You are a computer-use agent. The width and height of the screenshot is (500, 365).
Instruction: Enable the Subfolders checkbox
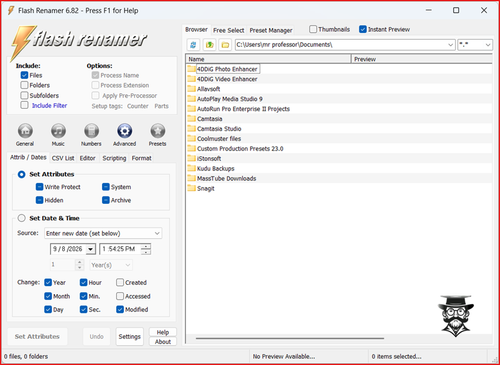(x=24, y=96)
